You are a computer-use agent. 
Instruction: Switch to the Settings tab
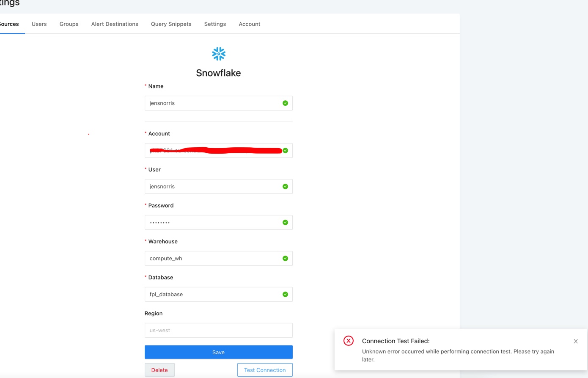215,24
